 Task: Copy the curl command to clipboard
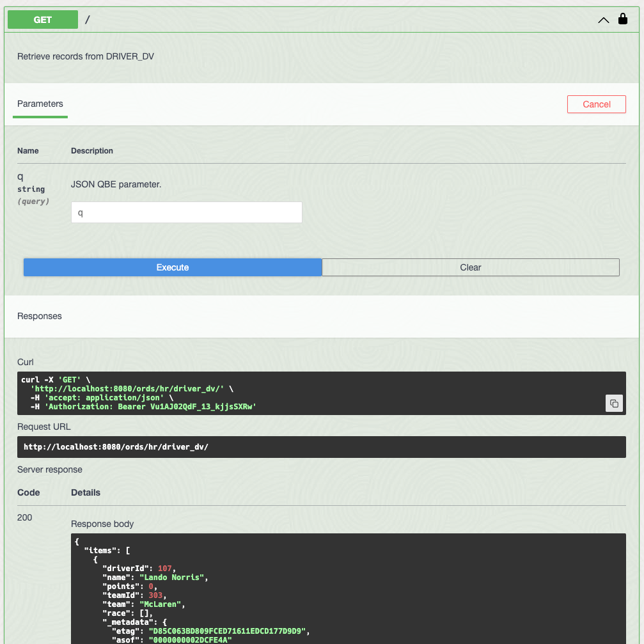tap(614, 403)
